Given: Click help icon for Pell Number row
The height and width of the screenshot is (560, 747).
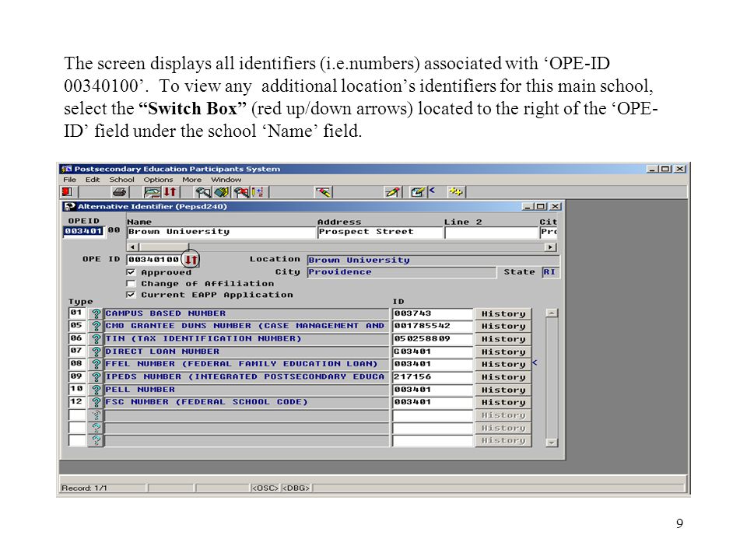Looking at the screenshot, I should [96, 390].
